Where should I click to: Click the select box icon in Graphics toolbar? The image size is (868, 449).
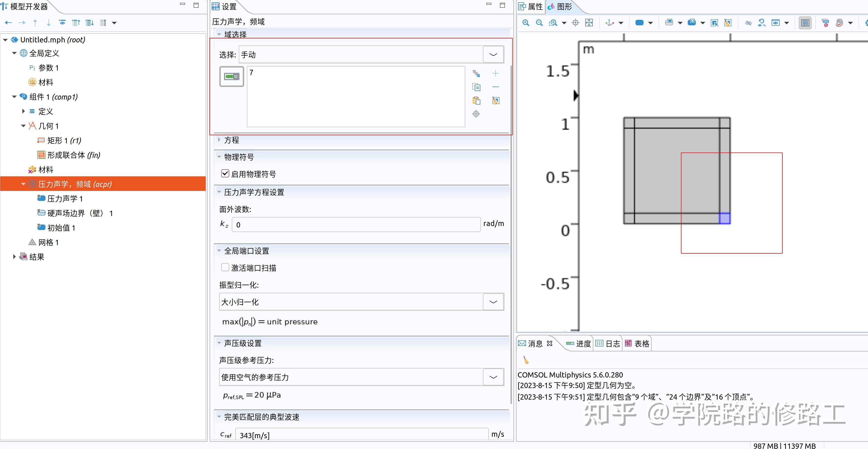coord(669,23)
